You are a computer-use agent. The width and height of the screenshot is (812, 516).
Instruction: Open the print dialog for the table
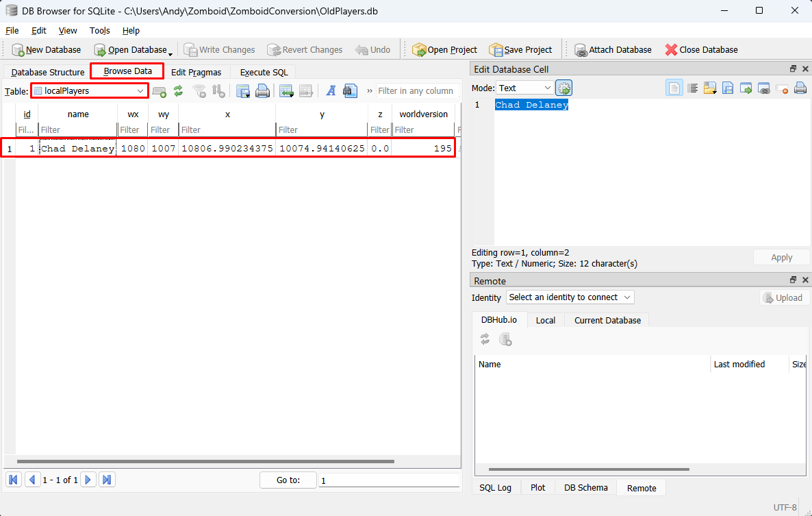click(262, 90)
